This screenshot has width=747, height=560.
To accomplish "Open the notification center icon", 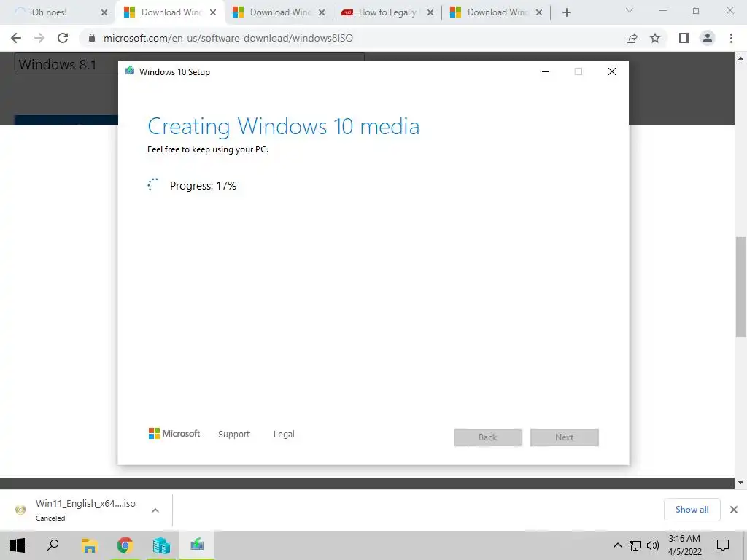I will point(723,545).
